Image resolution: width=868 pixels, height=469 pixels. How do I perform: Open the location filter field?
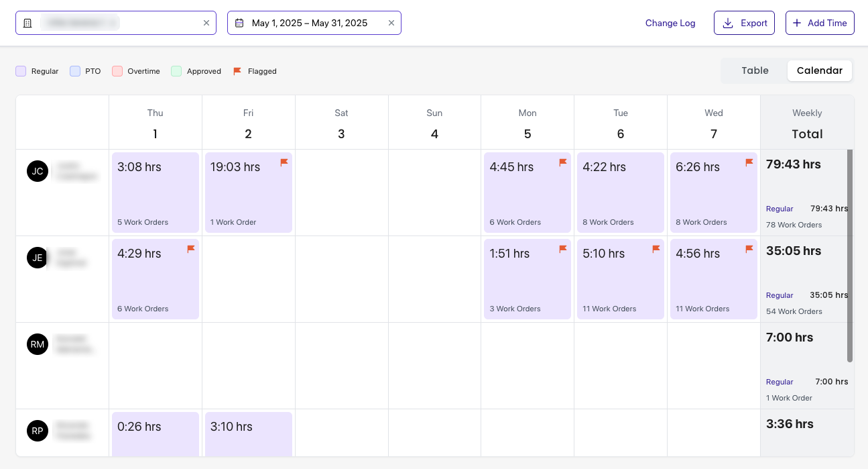pyautogui.click(x=116, y=23)
